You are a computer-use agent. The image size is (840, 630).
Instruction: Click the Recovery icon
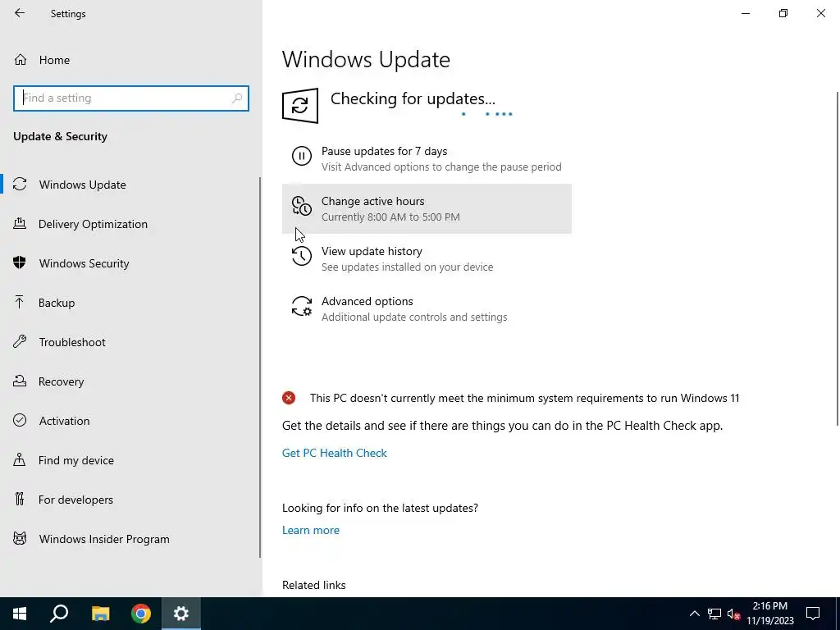click(x=20, y=381)
